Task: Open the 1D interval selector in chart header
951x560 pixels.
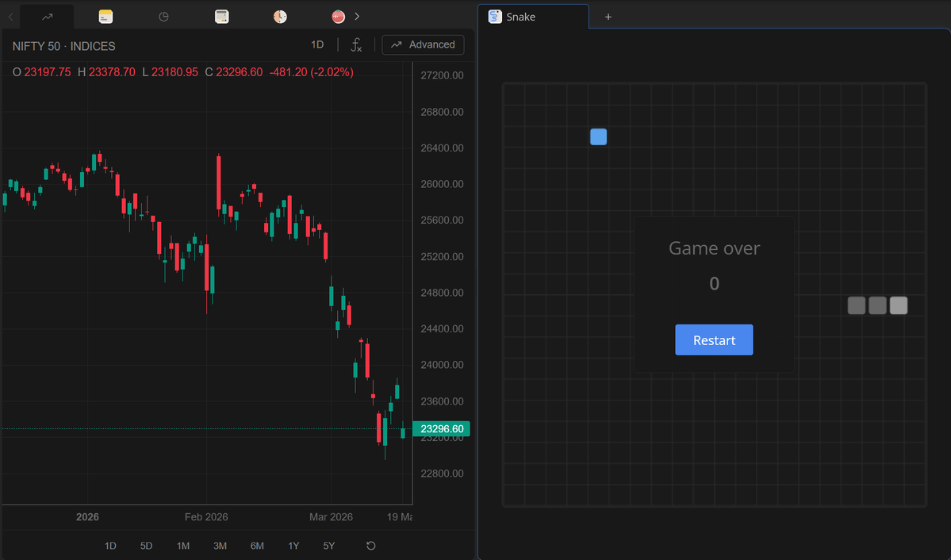Action: [x=317, y=44]
